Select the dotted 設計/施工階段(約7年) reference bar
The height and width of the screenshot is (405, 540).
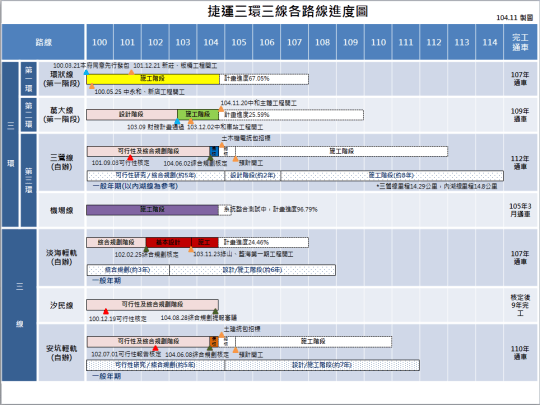coord(322,365)
